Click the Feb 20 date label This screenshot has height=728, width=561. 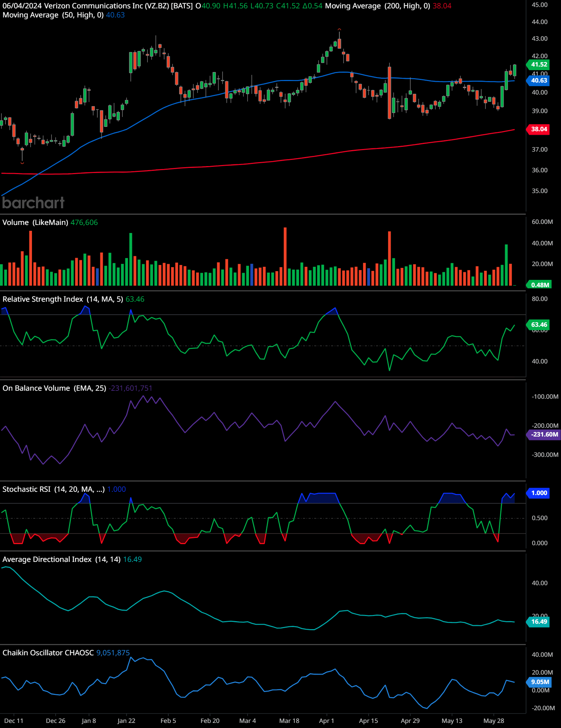tap(210, 721)
